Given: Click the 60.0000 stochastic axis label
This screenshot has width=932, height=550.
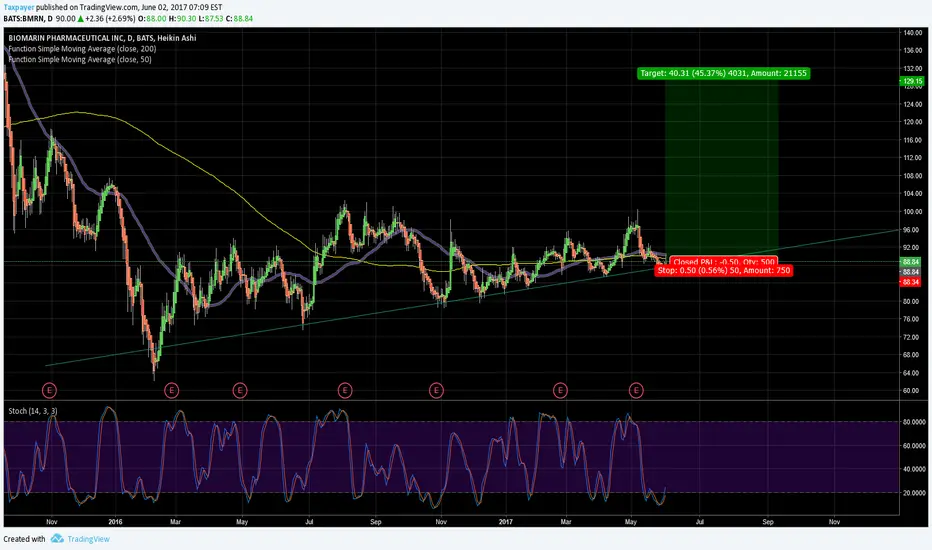Looking at the screenshot, I should pyautogui.click(x=914, y=446).
